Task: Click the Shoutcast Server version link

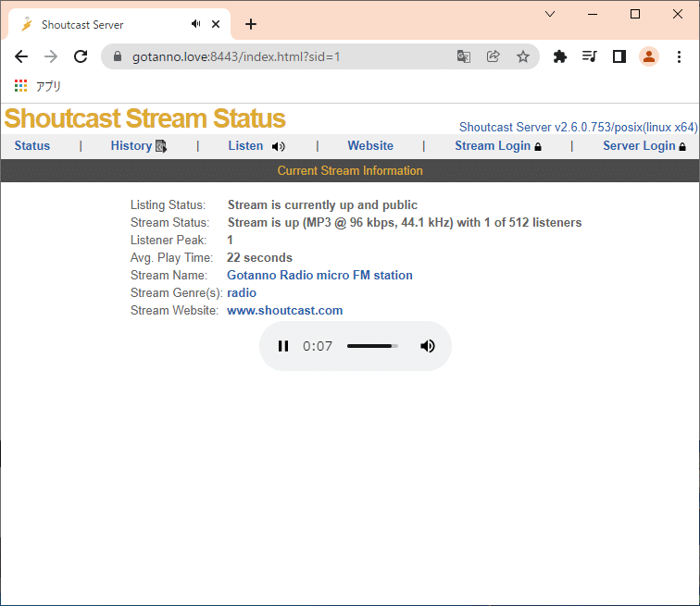Action: (578, 127)
